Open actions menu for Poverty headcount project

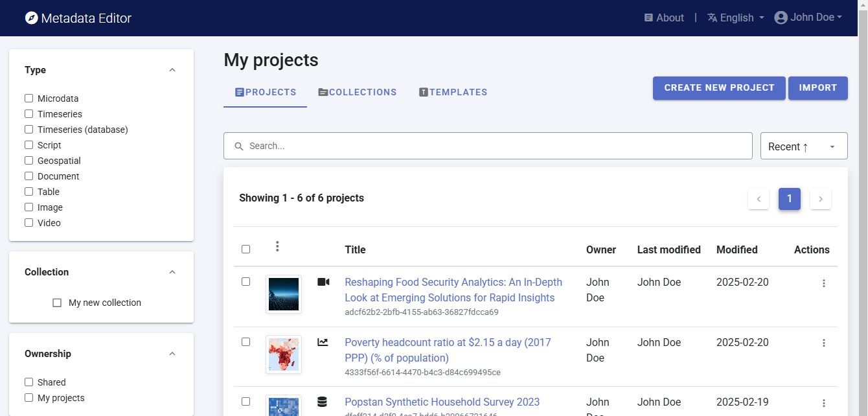click(823, 343)
